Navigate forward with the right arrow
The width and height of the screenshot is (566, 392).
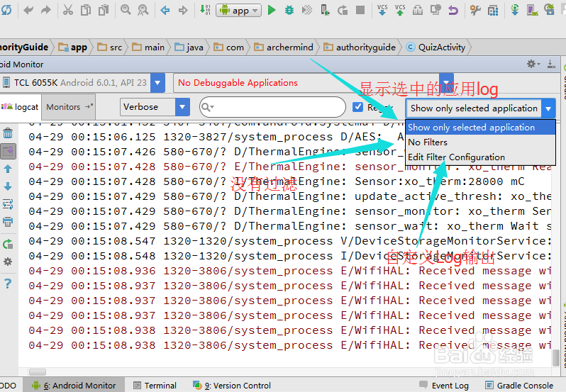pos(183,10)
